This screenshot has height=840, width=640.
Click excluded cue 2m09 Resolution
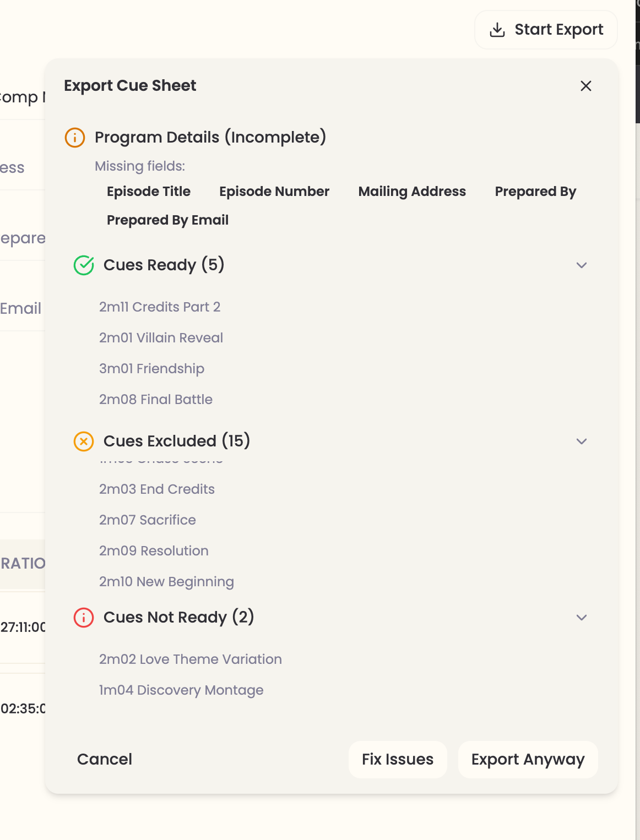[x=154, y=551]
